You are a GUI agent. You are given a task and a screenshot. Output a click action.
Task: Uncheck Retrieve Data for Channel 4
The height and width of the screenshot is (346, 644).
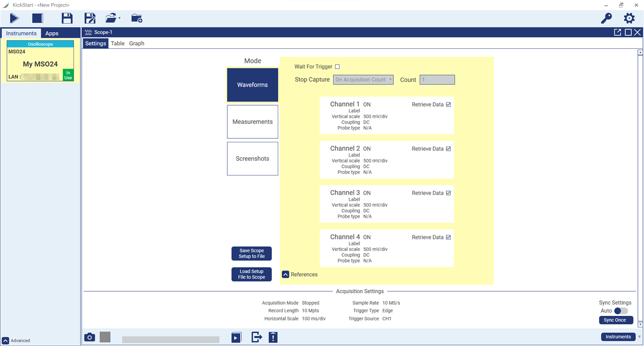click(448, 237)
